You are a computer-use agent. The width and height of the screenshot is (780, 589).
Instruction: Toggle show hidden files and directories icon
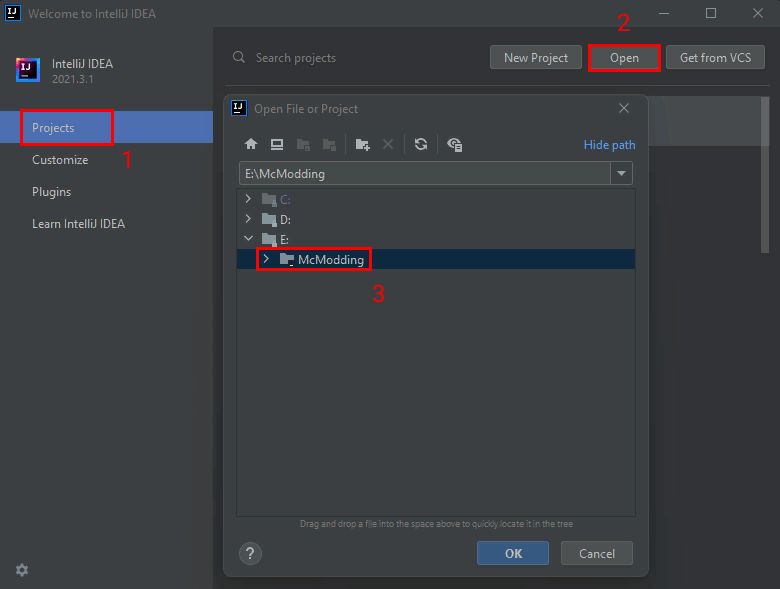click(455, 144)
